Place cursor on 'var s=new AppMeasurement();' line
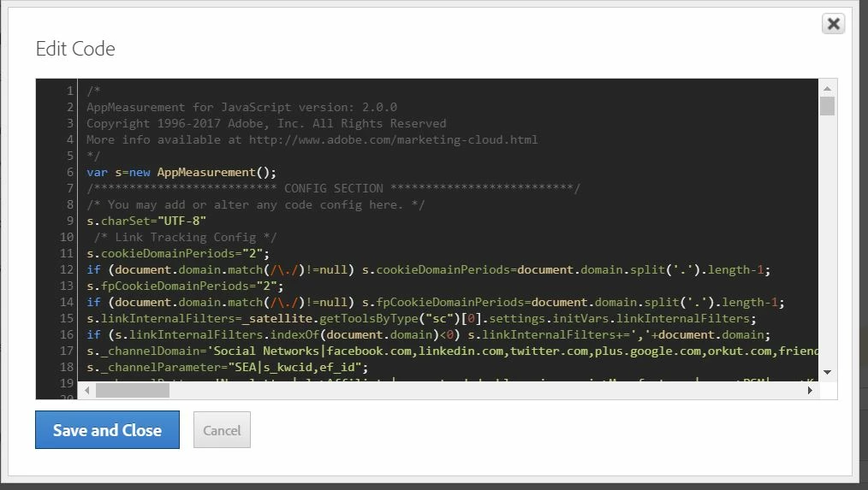 [x=181, y=172]
